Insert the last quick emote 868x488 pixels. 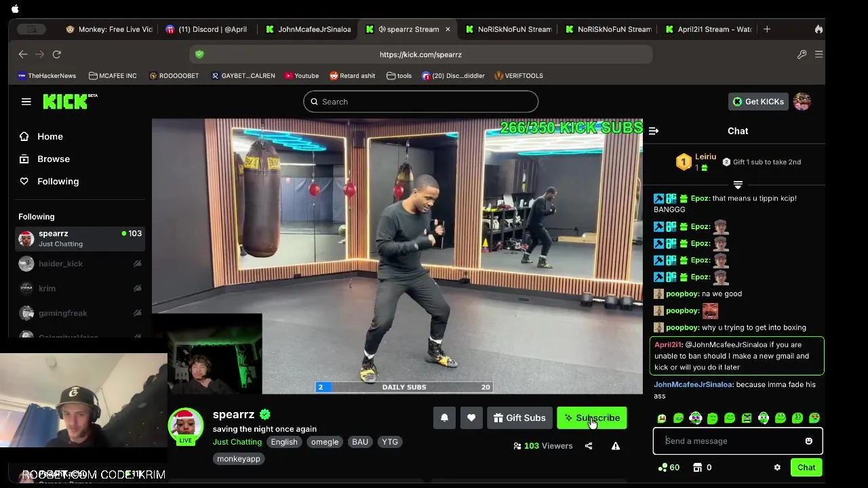coord(814,418)
